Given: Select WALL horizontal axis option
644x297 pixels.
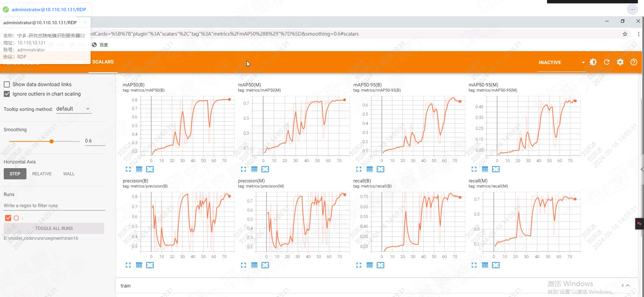Looking at the screenshot, I should [69, 174].
